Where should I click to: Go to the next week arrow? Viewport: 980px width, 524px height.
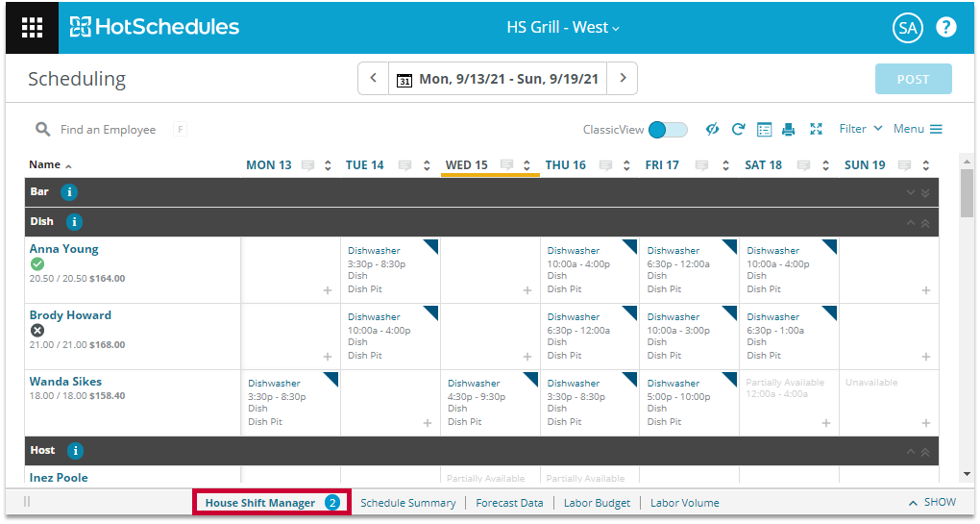(x=623, y=79)
